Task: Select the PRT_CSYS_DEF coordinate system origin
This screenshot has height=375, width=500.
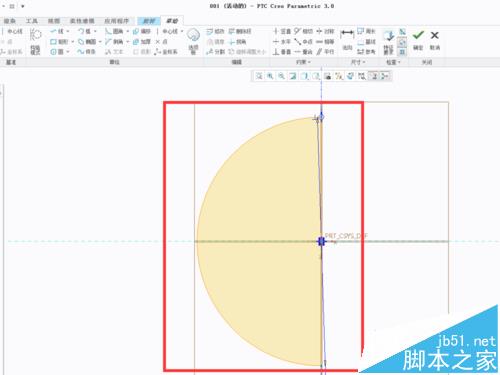Action: click(x=321, y=241)
